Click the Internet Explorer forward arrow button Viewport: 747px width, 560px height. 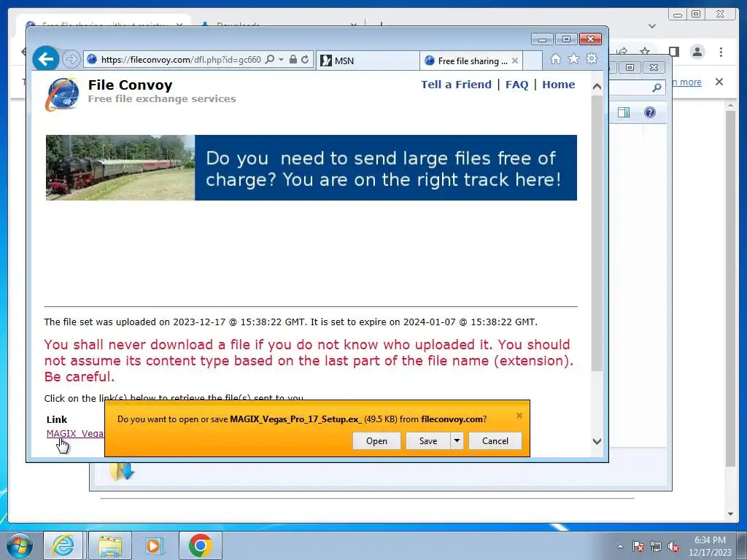tap(71, 60)
